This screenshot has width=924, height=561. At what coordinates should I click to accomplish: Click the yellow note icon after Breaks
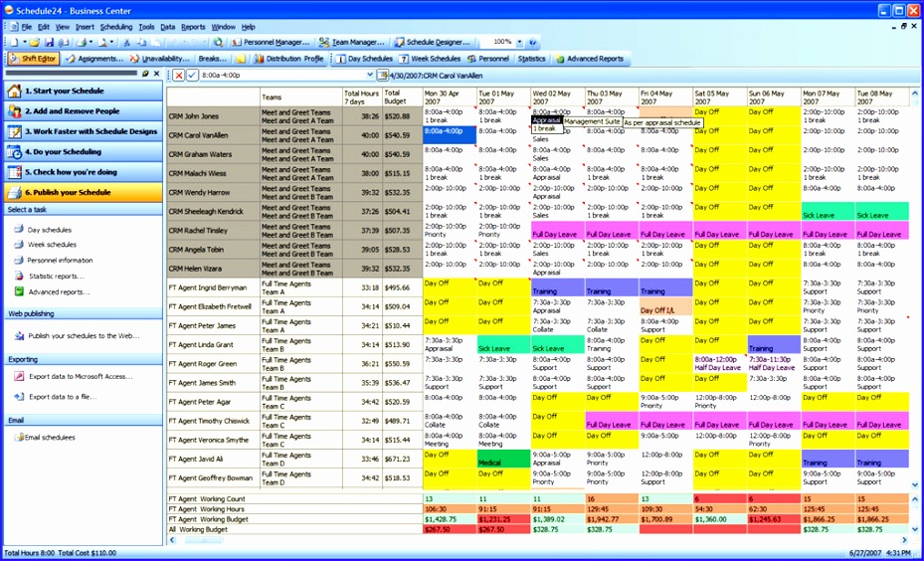pos(241,59)
